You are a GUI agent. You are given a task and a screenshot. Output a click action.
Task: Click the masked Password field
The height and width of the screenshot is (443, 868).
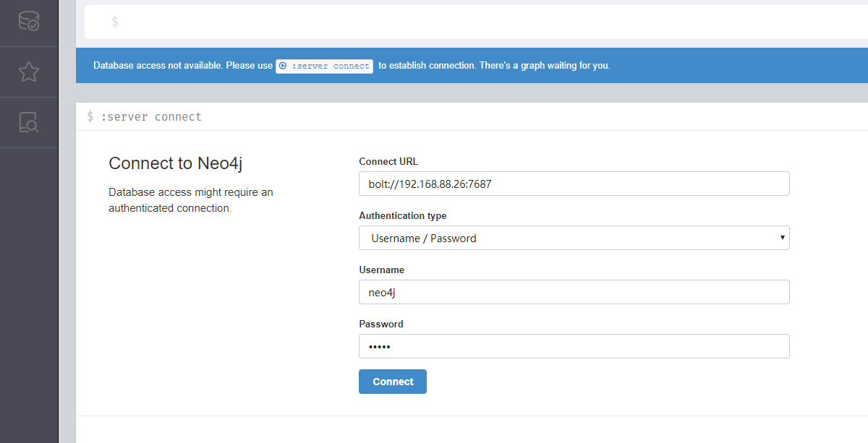[x=574, y=346]
